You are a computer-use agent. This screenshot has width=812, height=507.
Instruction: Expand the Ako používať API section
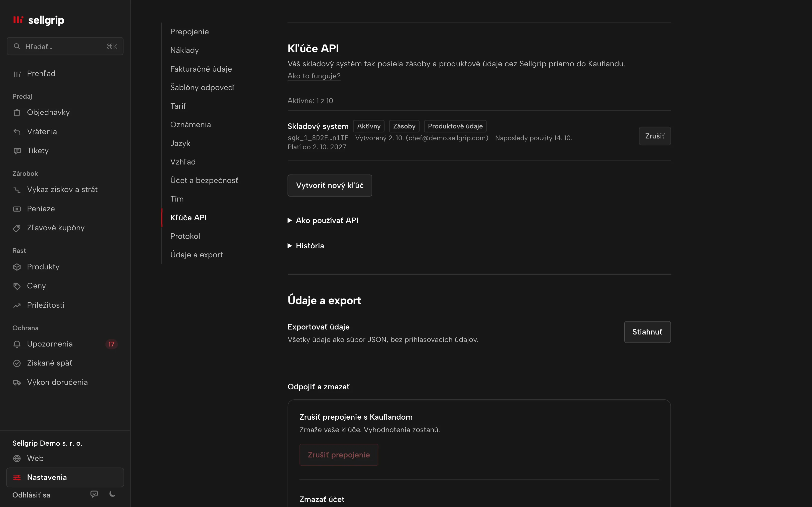pyautogui.click(x=323, y=220)
